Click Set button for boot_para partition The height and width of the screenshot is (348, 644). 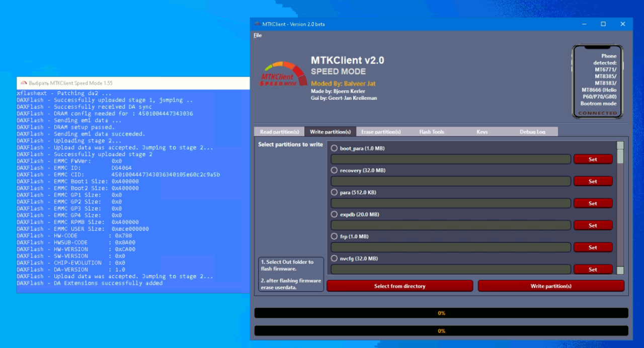pyautogui.click(x=593, y=159)
